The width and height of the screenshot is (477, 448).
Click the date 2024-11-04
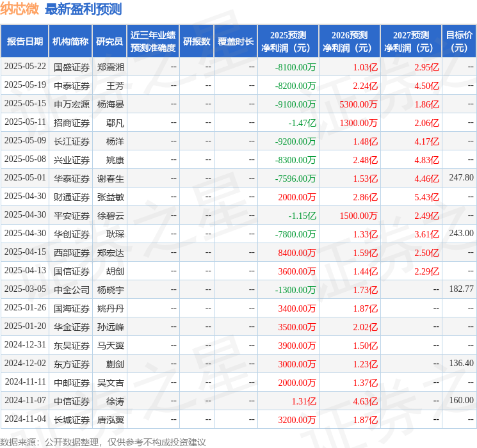pyautogui.click(x=25, y=419)
